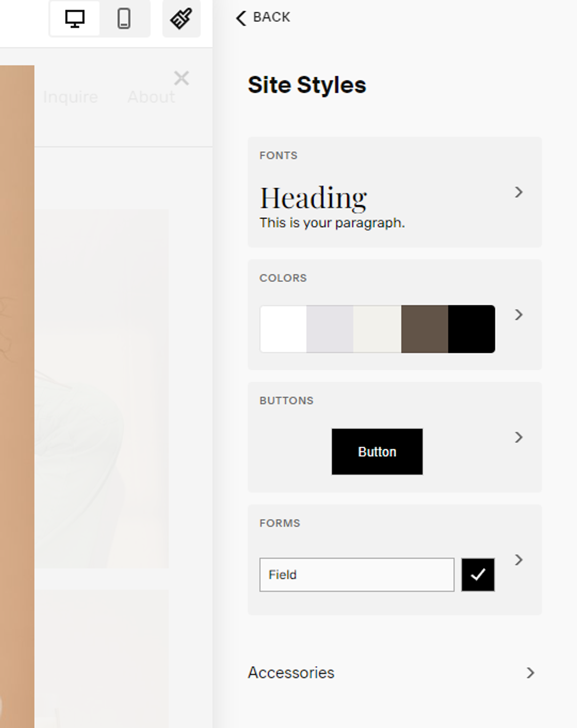
Task: Close the preview with the X icon
Action: click(x=181, y=78)
